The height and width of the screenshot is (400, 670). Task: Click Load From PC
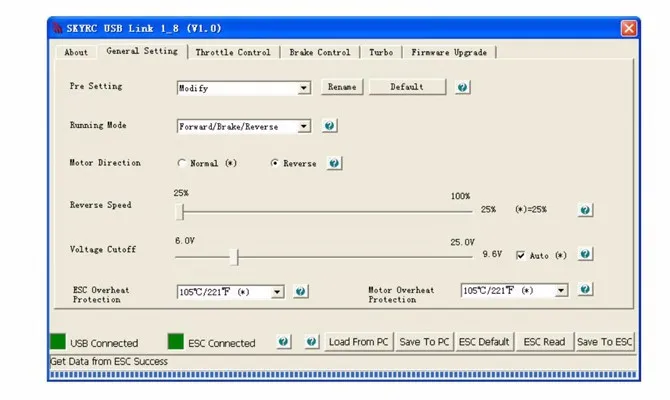[x=359, y=342]
